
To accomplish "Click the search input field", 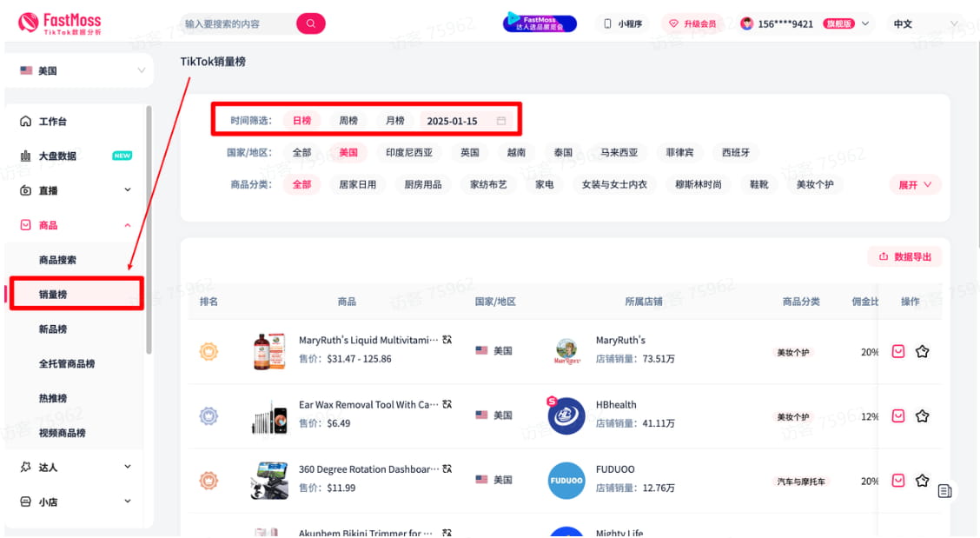I will click(x=235, y=23).
